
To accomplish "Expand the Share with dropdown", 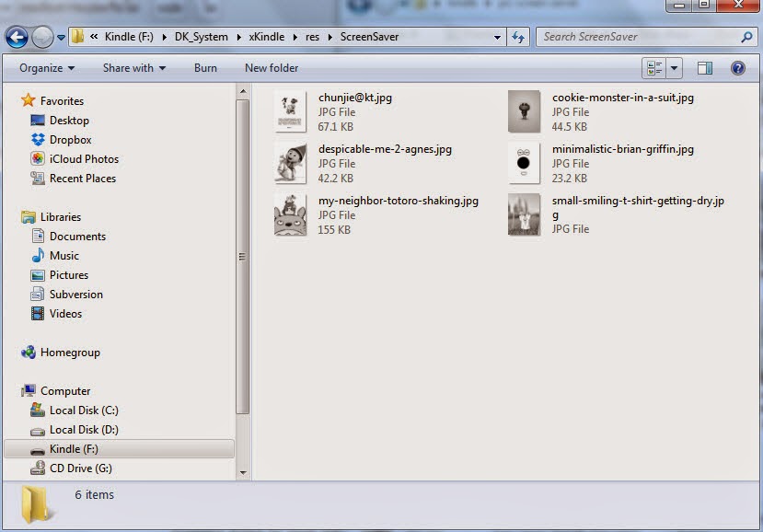I will pos(134,68).
